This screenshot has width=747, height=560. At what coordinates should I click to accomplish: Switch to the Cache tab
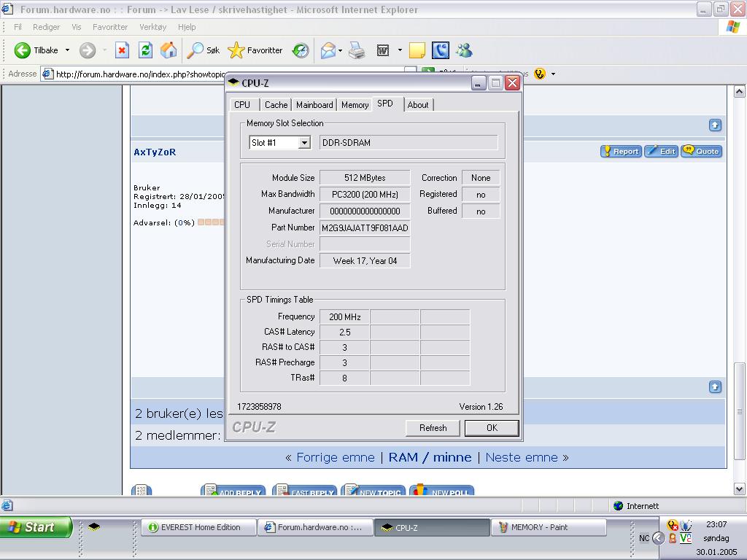pyautogui.click(x=276, y=105)
